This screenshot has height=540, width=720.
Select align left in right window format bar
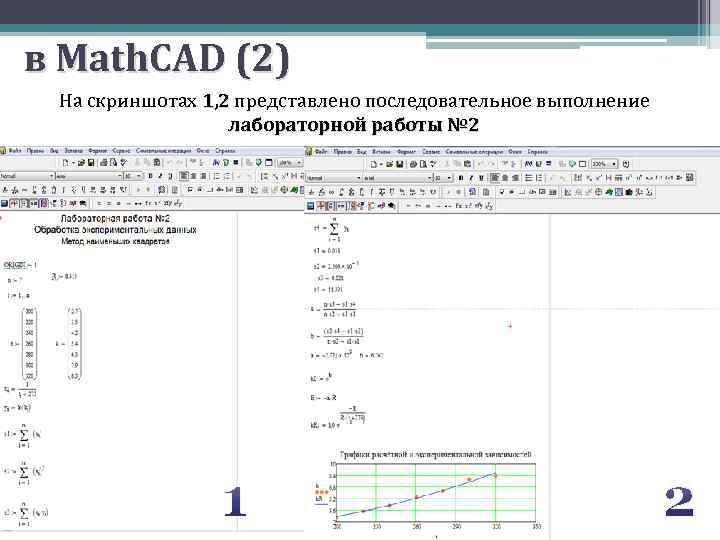tap(494, 178)
